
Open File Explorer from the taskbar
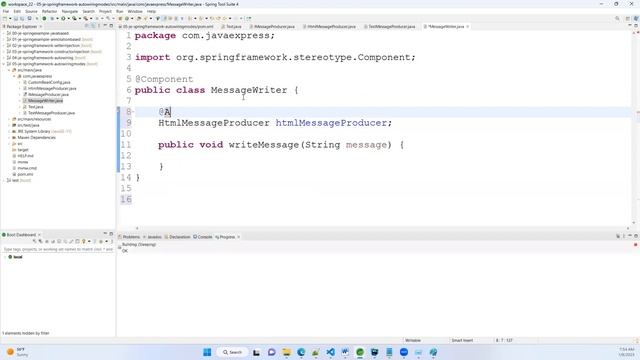pos(287,352)
